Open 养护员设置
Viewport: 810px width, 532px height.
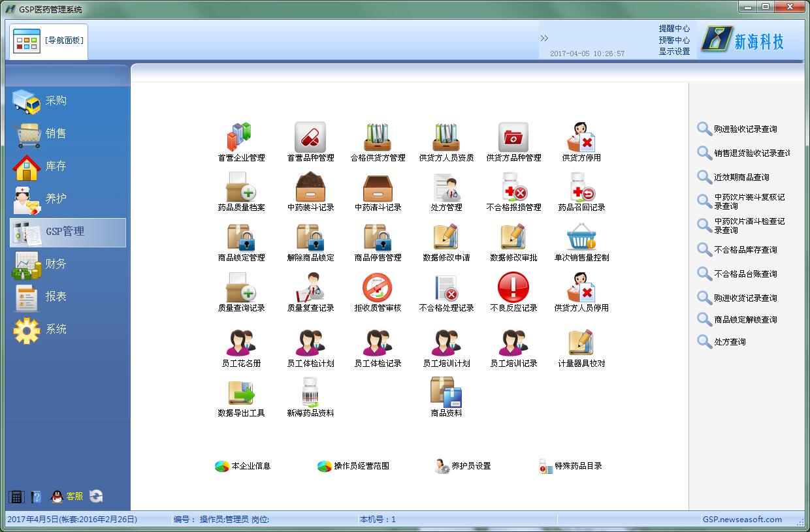tap(462, 466)
